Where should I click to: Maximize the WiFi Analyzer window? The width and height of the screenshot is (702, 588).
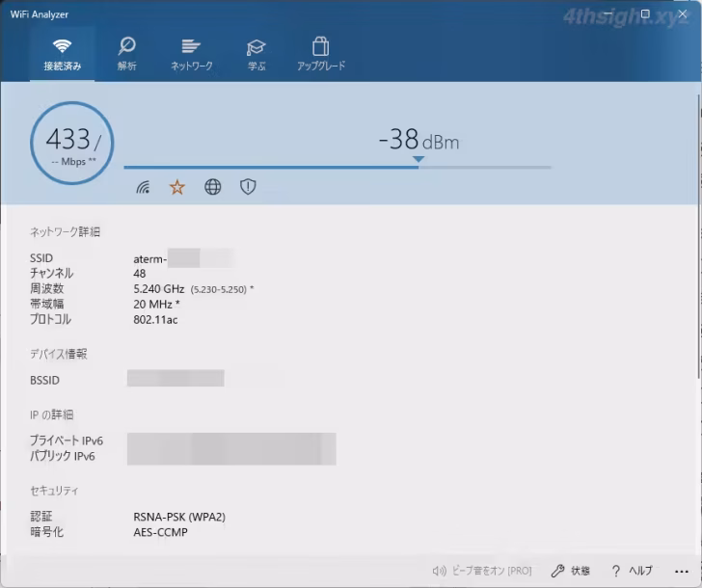[645, 13]
